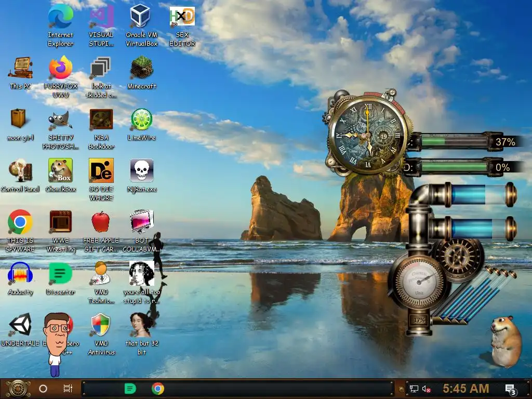Launch Oracle VM VirtualBox desktop icon
This screenshot has height=399, width=532.
(140, 16)
